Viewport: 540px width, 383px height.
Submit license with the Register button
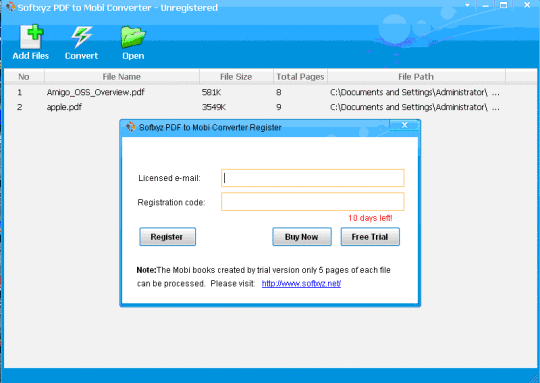point(167,237)
